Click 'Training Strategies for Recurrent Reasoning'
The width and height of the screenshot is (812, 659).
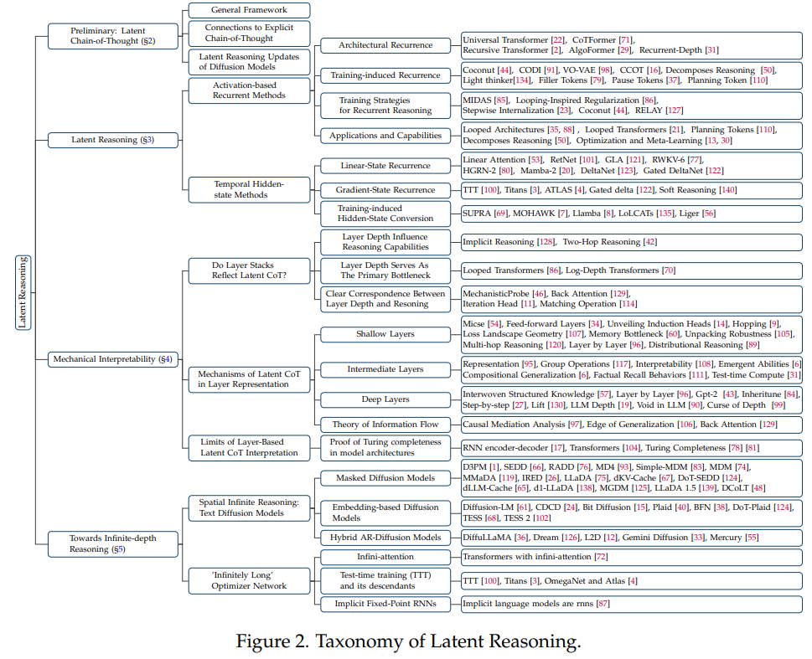[x=385, y=106]
